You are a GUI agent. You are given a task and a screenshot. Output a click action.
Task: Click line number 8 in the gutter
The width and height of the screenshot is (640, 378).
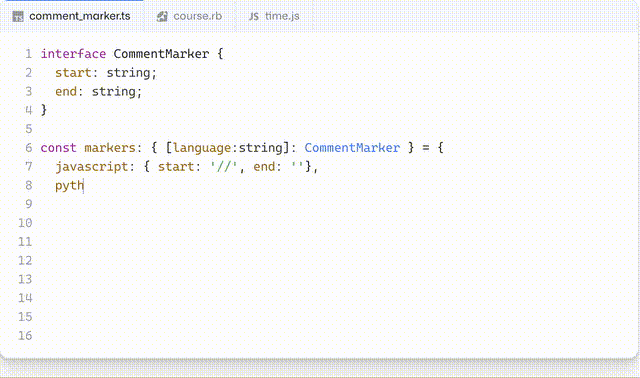click(x=28, y=185)
